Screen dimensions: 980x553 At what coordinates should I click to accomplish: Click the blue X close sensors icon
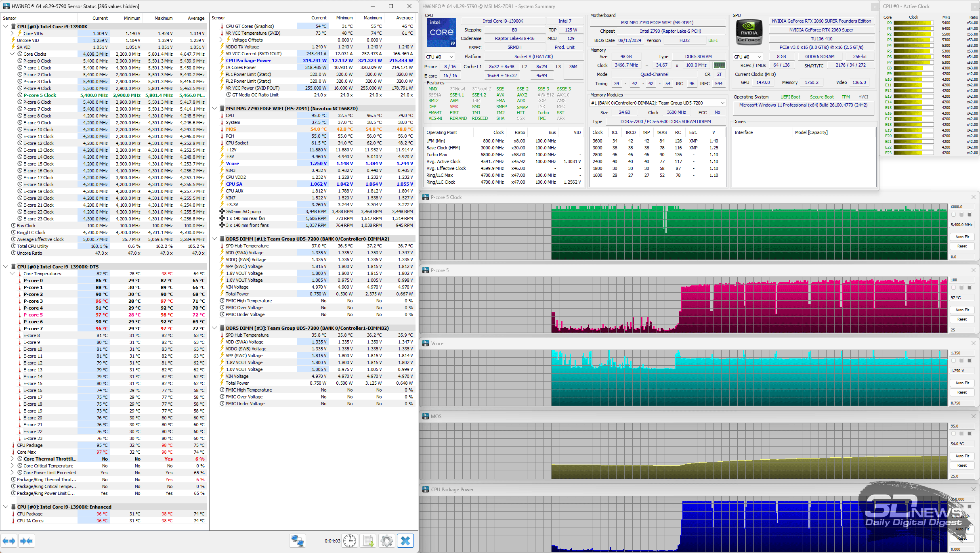tap(405, 541)
